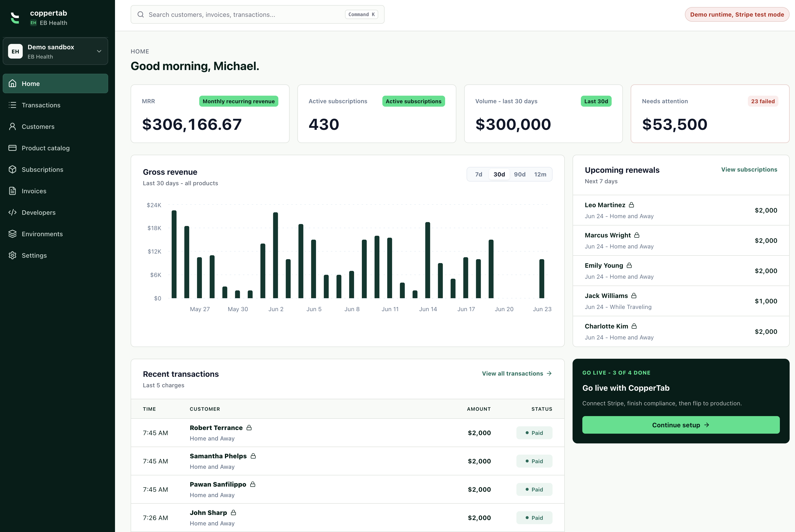795x532 pixels.
Task: Click the Customers person icon
Action: coord(12,127)
